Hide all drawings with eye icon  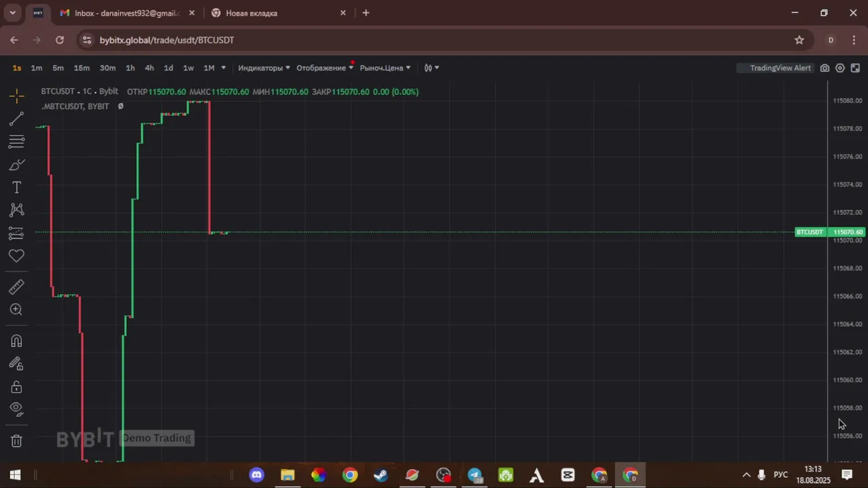coord(17,409)
